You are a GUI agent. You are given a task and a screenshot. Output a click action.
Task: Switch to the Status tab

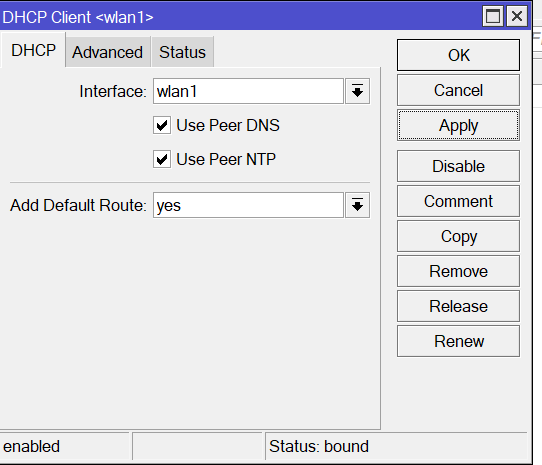182,52
